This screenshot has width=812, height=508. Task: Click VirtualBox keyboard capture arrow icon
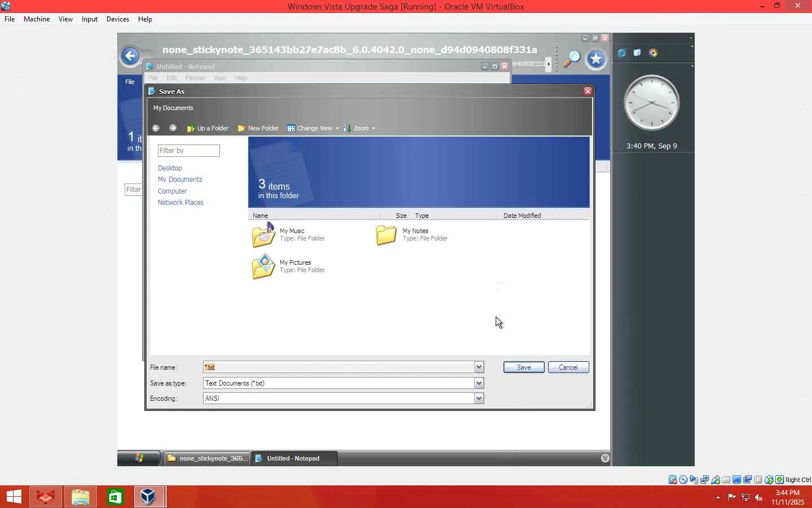[x=779, y=480]
